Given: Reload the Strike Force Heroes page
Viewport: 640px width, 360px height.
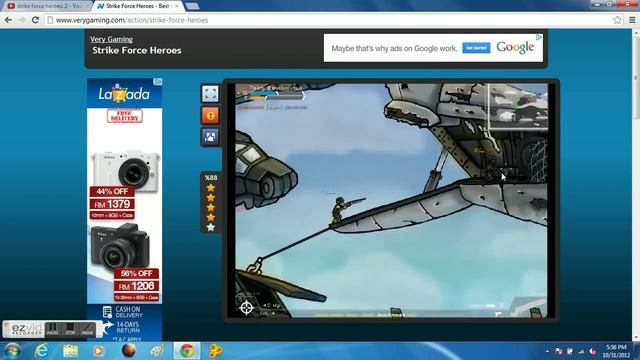Looking at the screenshot, I should click(35, 20).
